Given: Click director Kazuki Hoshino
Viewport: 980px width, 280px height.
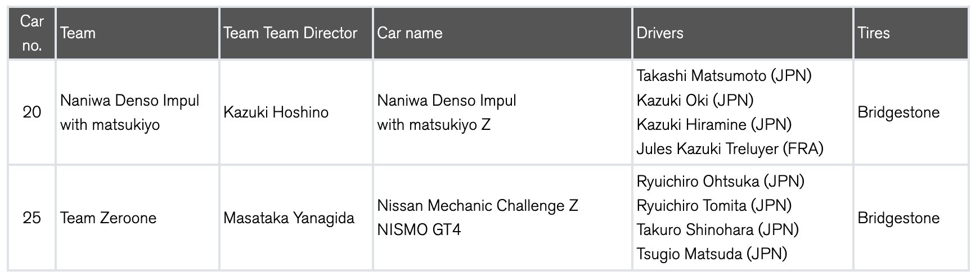Looking at the screenshot, I should coord(276,112).
